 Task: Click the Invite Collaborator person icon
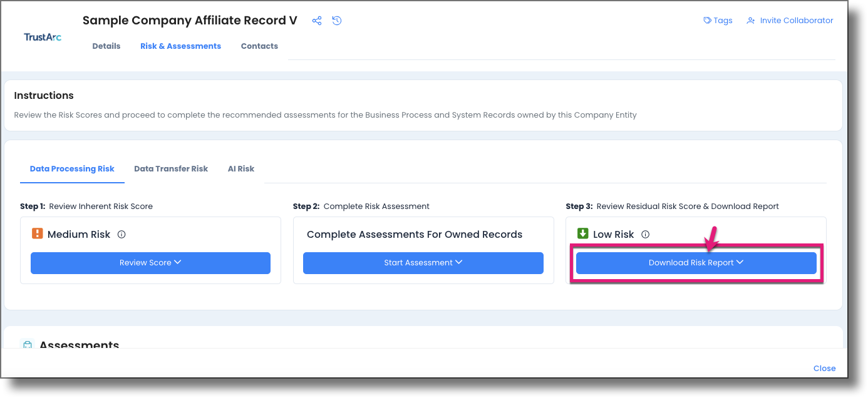pos(751,21)
